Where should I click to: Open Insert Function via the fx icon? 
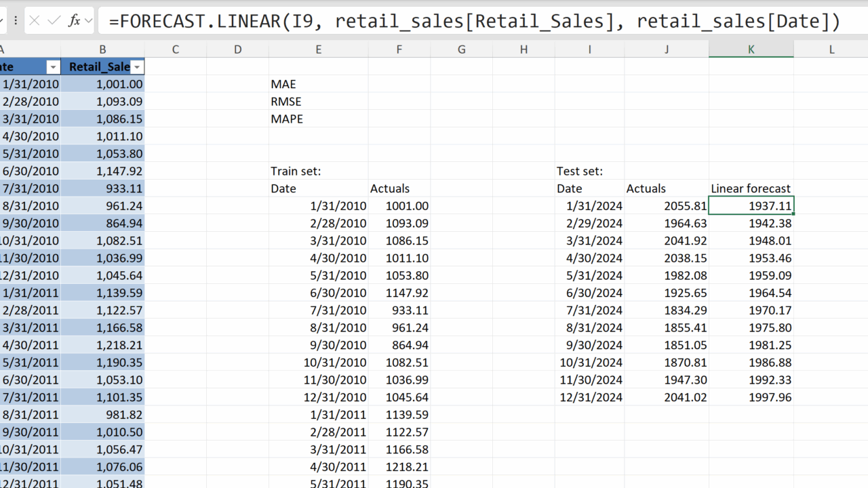click(x=74, y=21)
